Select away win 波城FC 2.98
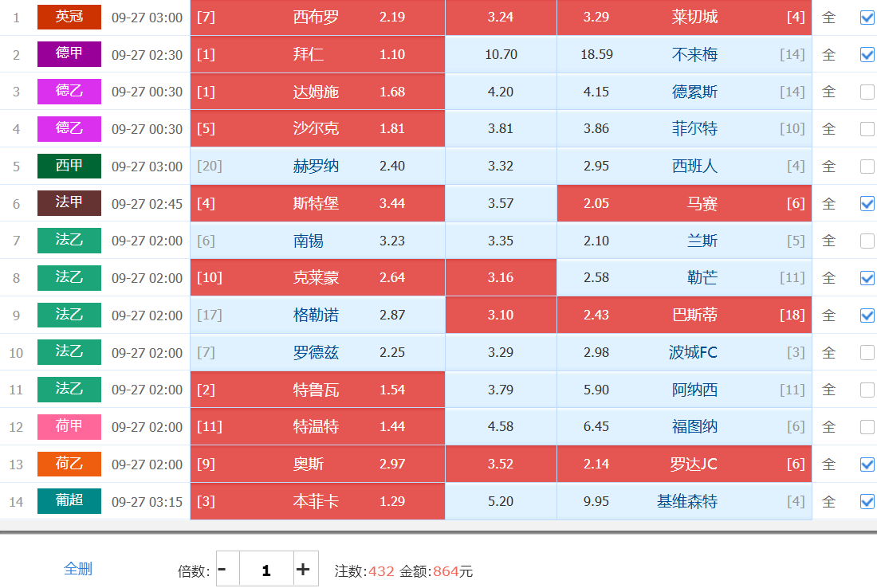 tap(685, 353)
